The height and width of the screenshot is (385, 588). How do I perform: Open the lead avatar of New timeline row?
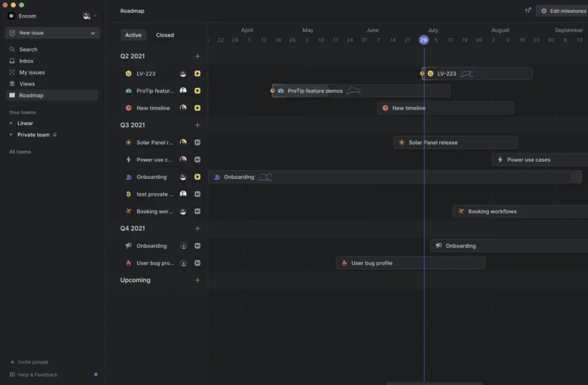(183, 107)
